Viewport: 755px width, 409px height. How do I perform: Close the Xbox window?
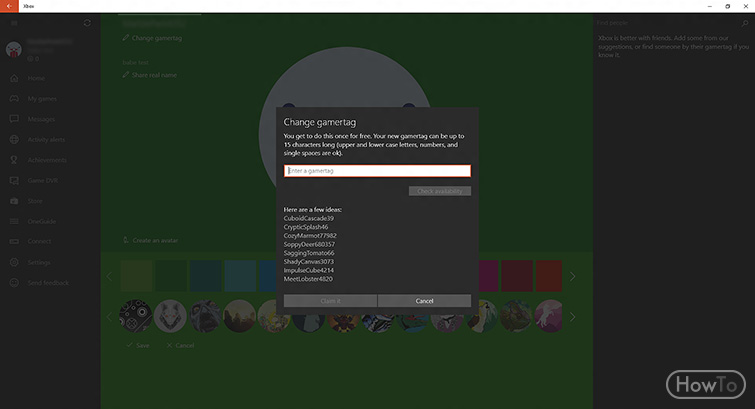746,6
